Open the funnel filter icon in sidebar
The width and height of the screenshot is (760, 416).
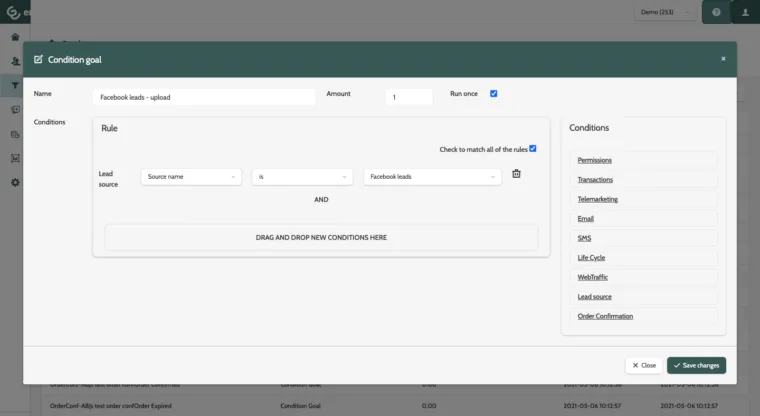click(15, 85)
